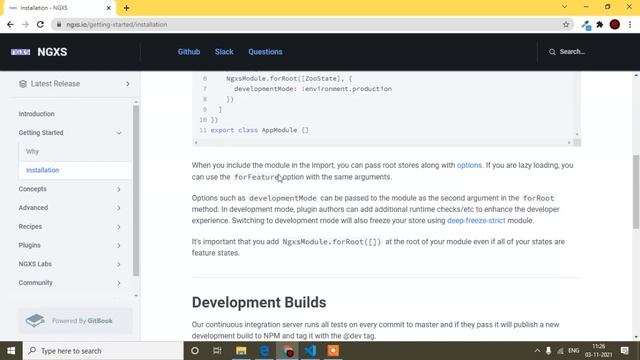Reload the current page
Image resolution: width=640 pixels, height=360 pixels.
pos(40,24)
